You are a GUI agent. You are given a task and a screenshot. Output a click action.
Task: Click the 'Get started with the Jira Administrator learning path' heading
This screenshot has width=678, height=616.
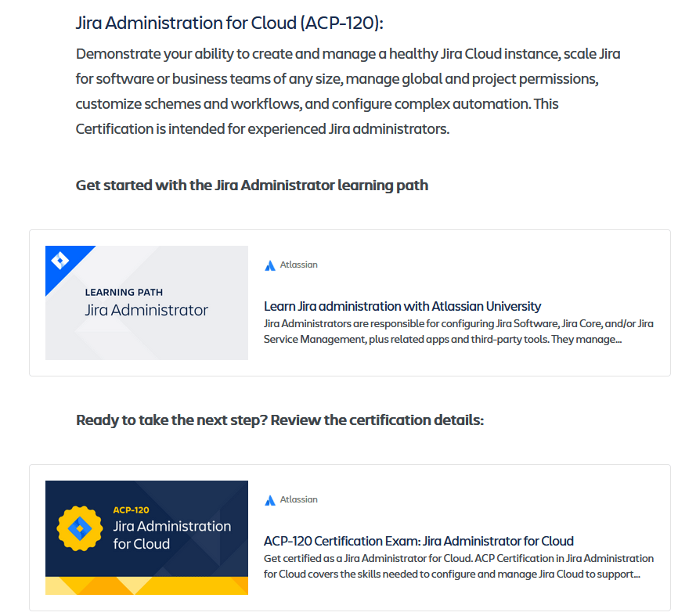coord(251,186)
